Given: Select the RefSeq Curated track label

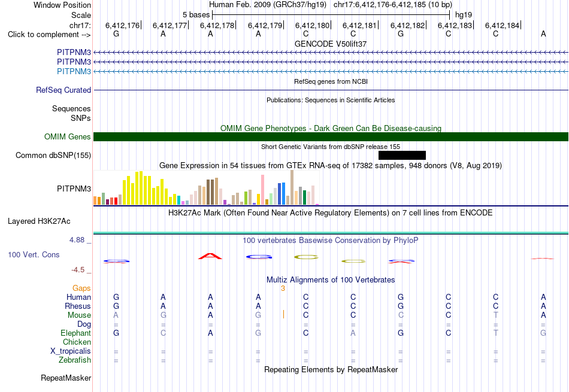Looking at the screenshot, I should (x=63, y=90).
